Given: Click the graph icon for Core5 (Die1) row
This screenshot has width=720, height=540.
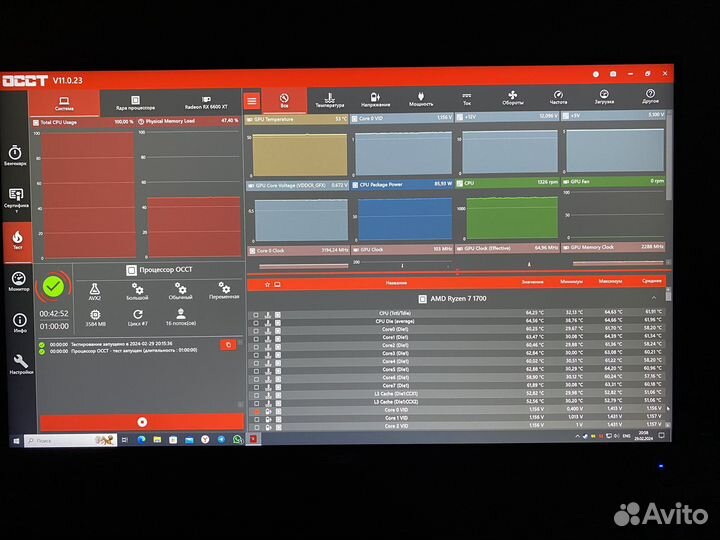Looking at the screenshot, I should 278,371.
